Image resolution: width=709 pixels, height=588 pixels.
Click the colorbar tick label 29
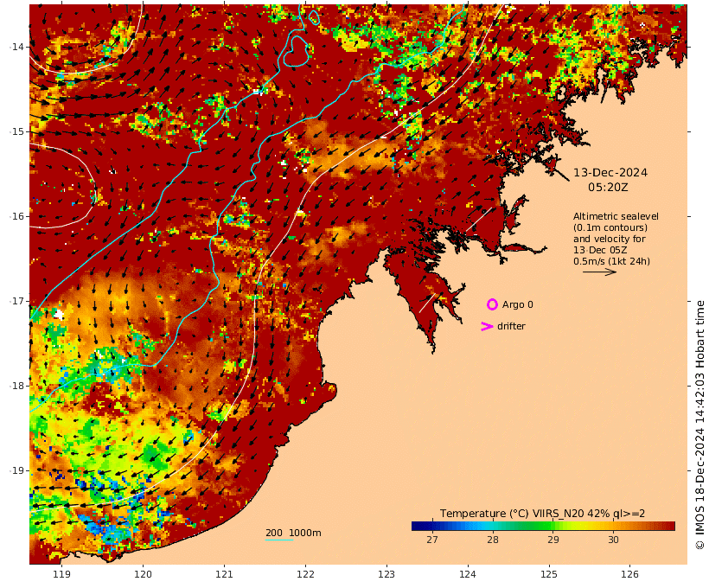click(x=553, y=540)
